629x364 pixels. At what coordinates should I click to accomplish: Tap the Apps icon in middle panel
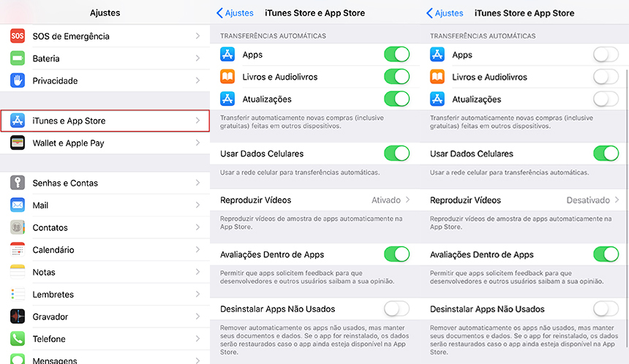coord(227,54)
